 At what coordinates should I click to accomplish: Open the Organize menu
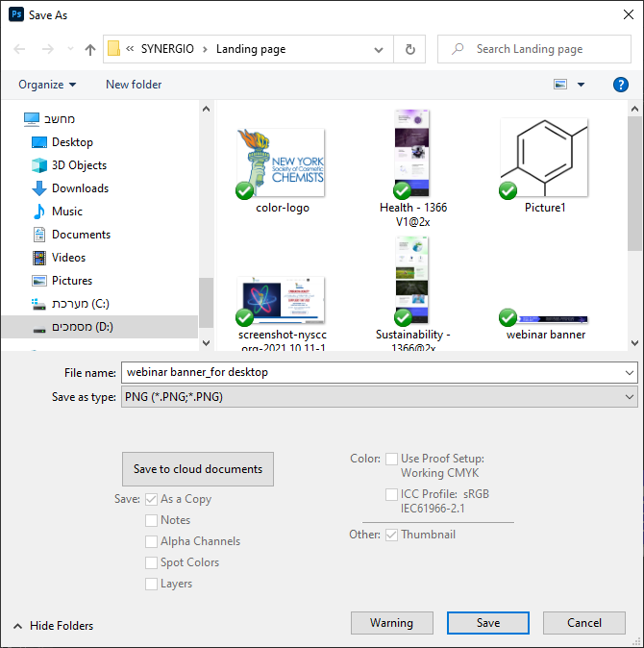point(47,85)
